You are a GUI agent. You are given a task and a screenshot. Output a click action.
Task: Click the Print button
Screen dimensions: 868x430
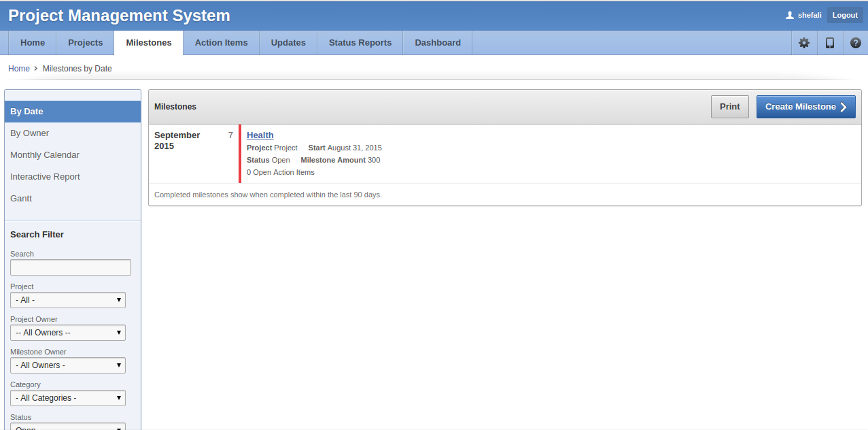click(x=729, y=107)
